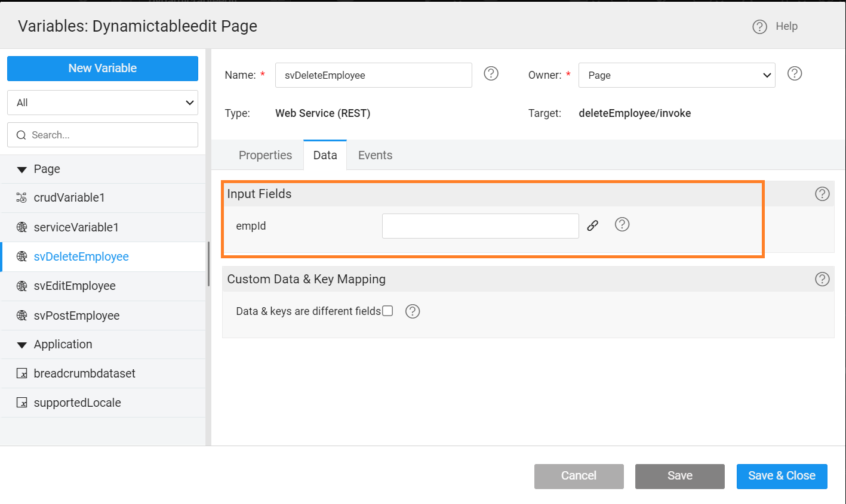Switch to the Events tab
Image resolution: width=846 pixels, height=504 pixels.
click(375, 155)
